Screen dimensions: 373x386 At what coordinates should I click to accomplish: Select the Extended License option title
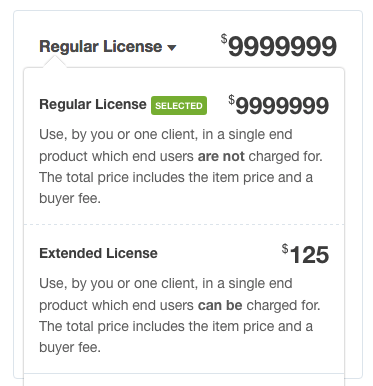pyautogui.click(x=98, y=253)
